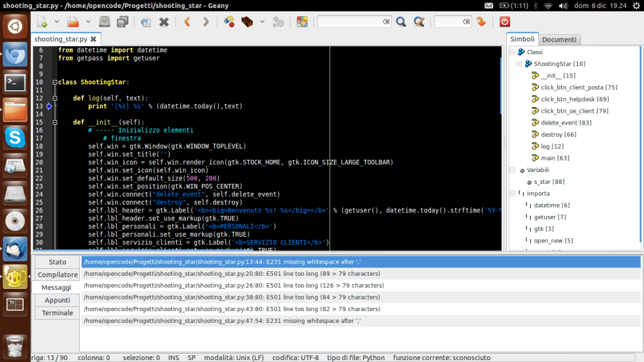Screen dimensions: 644x362
Task: Clear the toolbar search field
Action: tap(386, 21)
